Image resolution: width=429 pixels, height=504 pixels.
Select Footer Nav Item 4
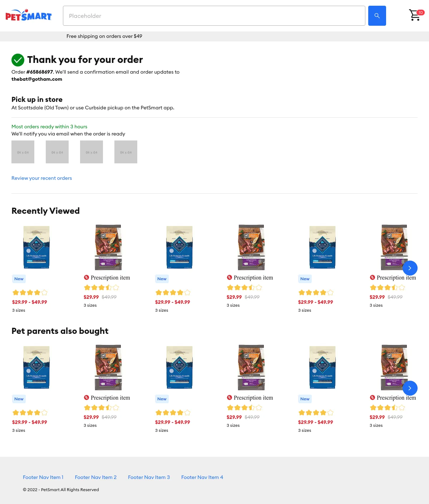[202, 477]
